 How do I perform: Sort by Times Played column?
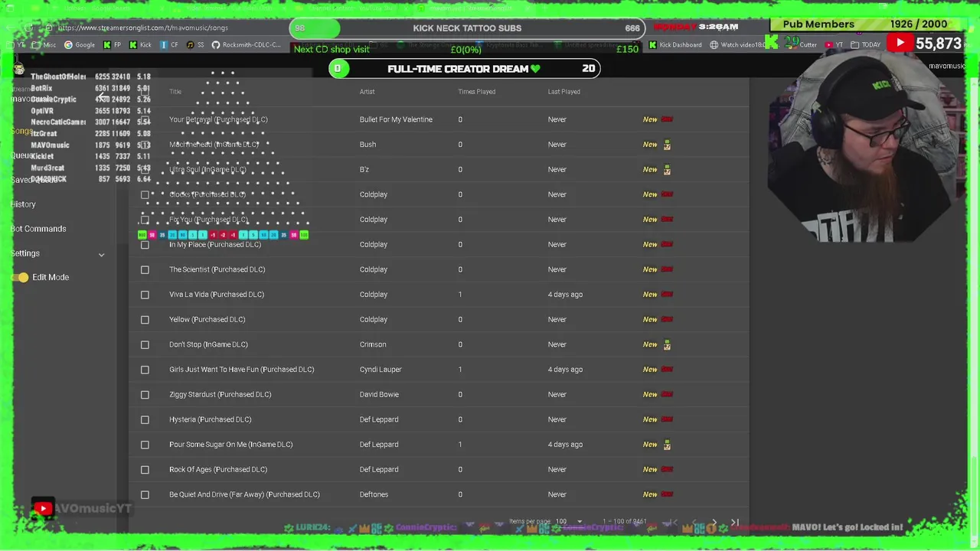click(476, 92)
